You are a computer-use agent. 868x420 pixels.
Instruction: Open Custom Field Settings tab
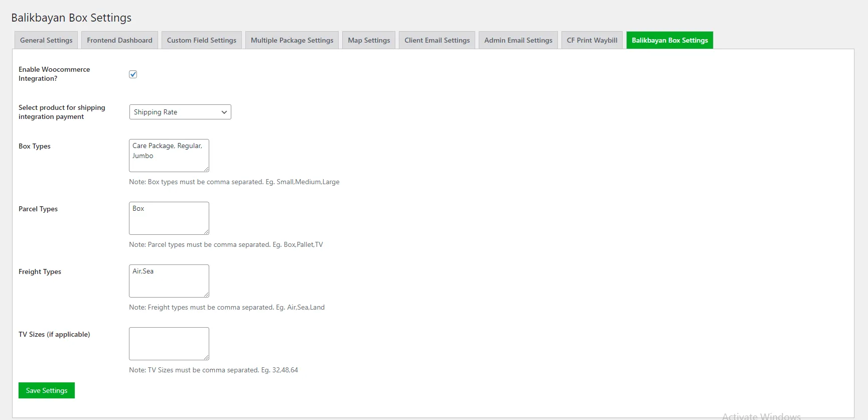click(201, 40)
